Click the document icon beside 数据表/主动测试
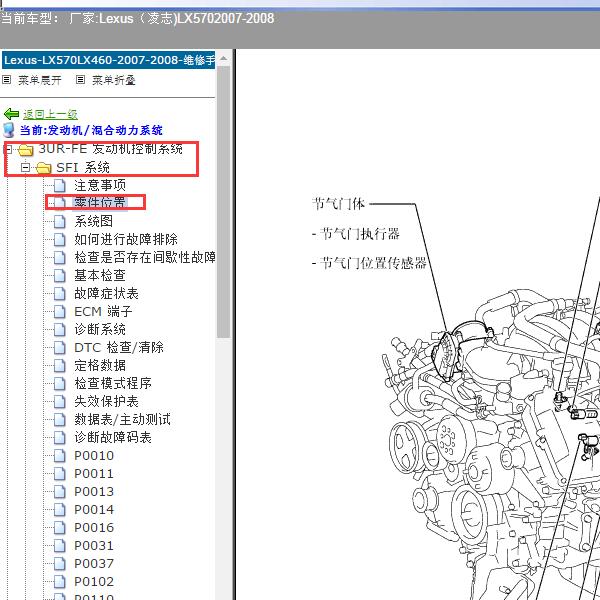 click(60, 420)
